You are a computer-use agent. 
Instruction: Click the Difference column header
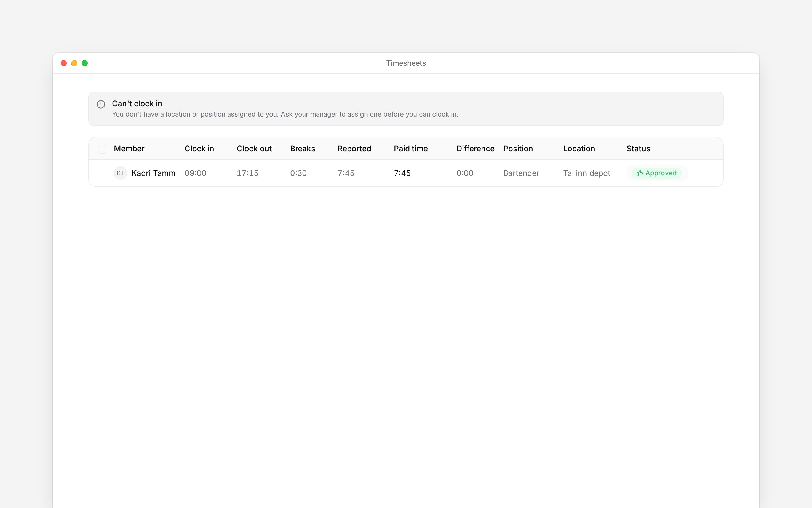pos(475,149)
